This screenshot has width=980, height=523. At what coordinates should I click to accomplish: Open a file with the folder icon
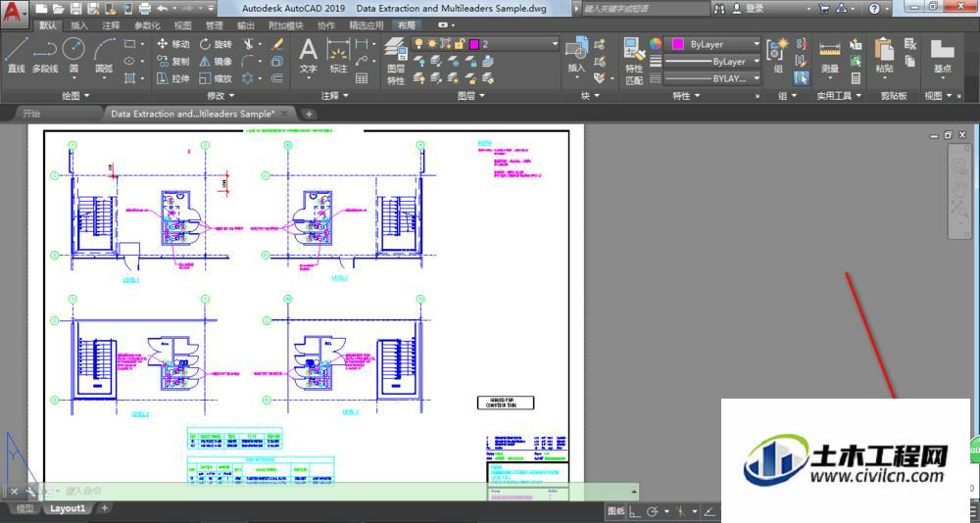click(x=58, y=9)
